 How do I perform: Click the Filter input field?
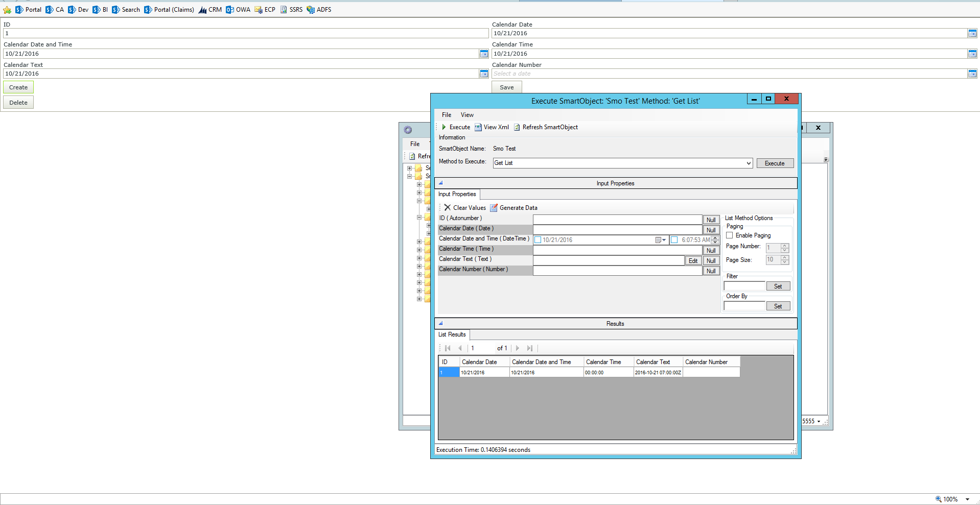pos(744,286)
